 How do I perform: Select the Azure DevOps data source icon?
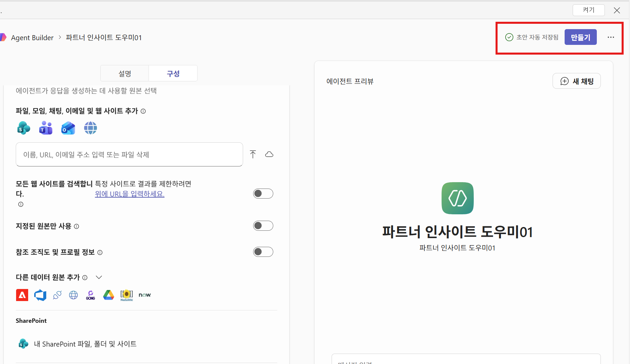40,295
